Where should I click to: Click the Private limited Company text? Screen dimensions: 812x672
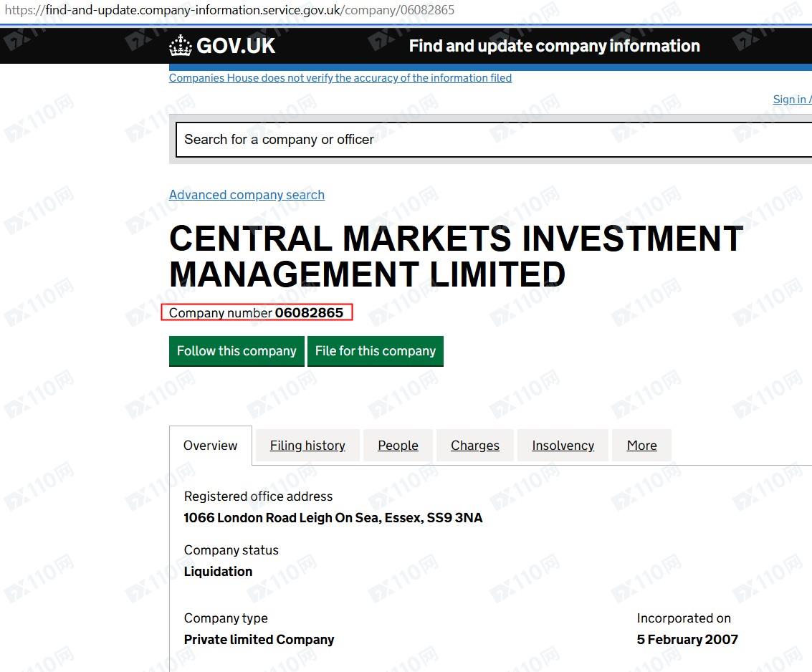(259, 639)
